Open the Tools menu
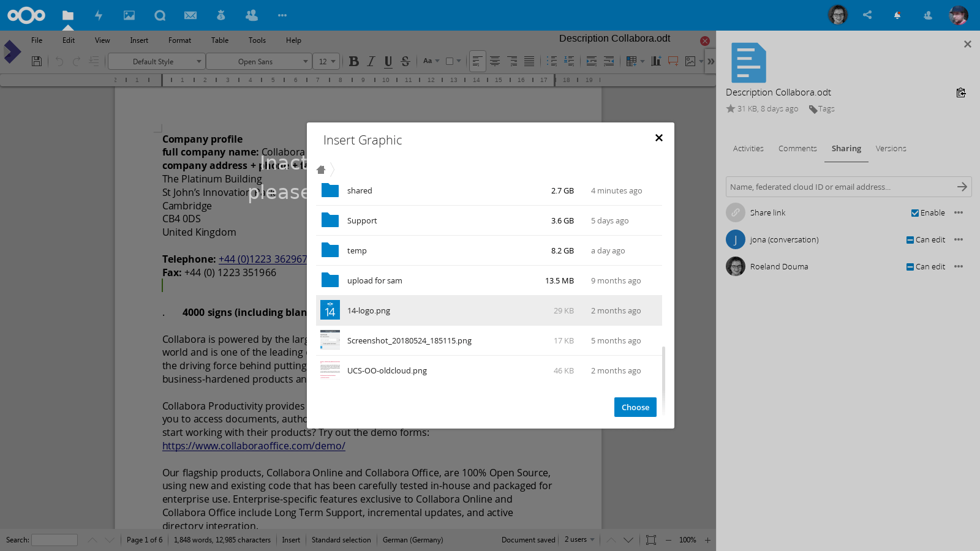Image resolution: width=980 pixels, height=551 pixels. click(x=257, y=40)
